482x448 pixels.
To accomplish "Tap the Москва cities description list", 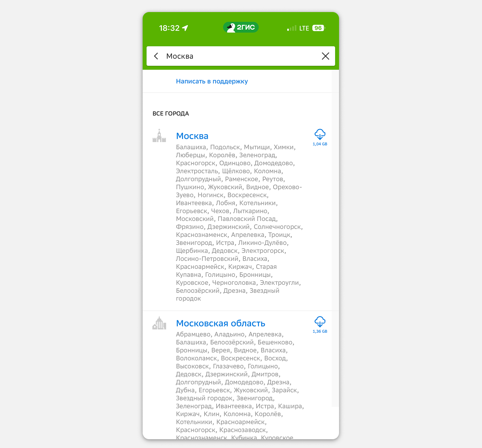I will click(239, 223).
